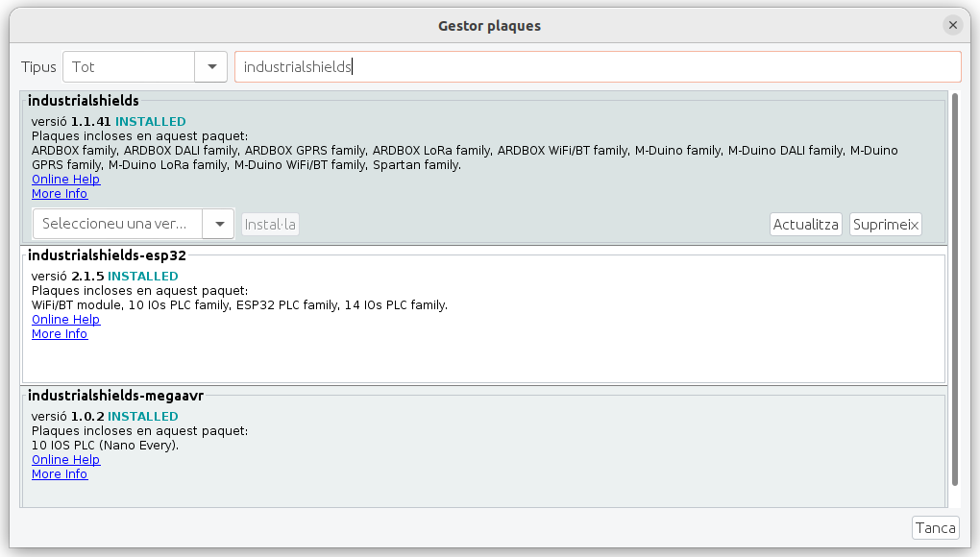Click the vertical scrollbar of package list
The width and height of the screenshot is (980, 557).
(954, 289)
